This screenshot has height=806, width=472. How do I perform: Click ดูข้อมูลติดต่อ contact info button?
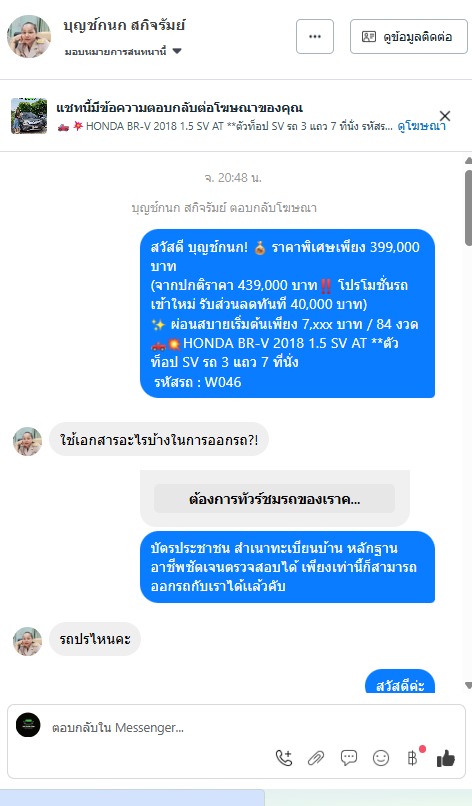click(409, 36)
